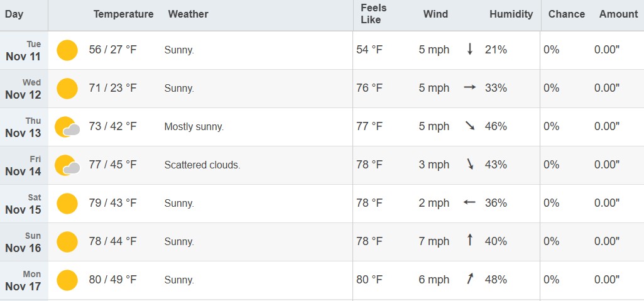Click the wind direction arrow for Nov 13
644x301 pixels.
[x=469, y=126]
